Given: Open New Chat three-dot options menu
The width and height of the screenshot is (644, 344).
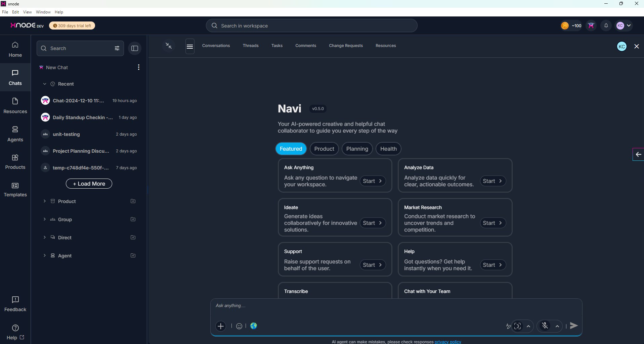Looking at the screenshot, I should [x=138, y=67].
